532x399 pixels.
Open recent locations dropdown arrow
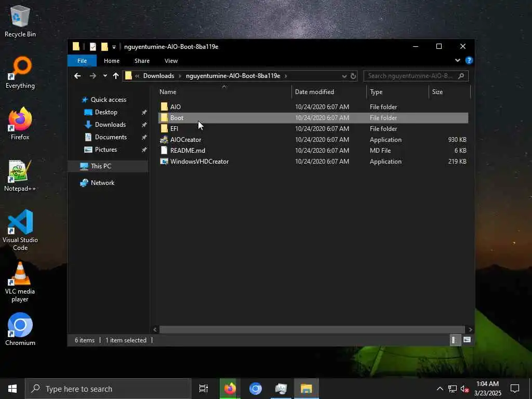pos(105,76)
